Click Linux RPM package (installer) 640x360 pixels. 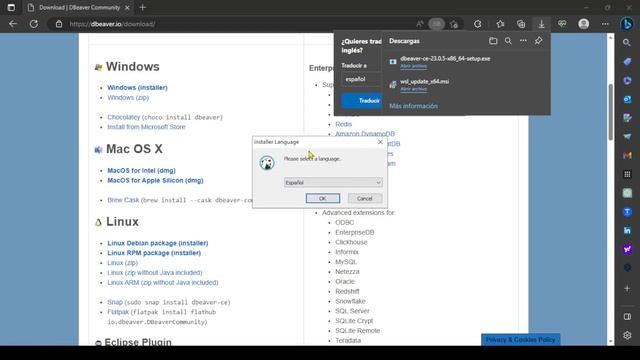pyautogui.click(x=154, y=253)
